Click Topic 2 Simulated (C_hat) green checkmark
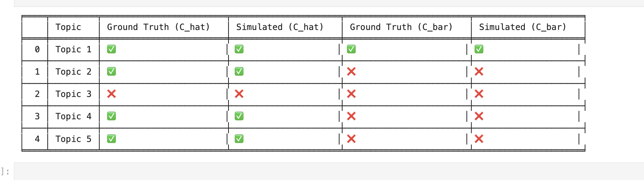The height and width of the screenshot is (180, 644). (239, 71)
